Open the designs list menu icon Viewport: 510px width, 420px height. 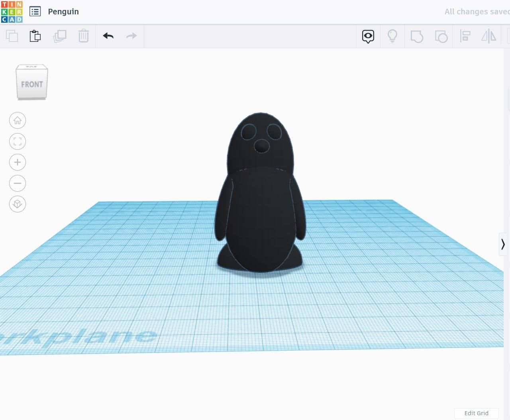coord(35,11)
